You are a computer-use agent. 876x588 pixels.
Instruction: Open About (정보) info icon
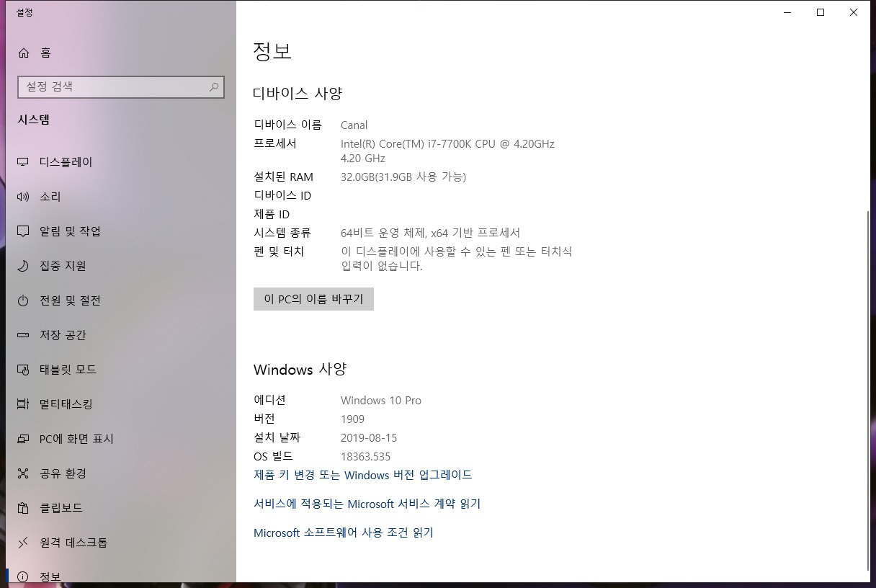click(x=24, y=576)
